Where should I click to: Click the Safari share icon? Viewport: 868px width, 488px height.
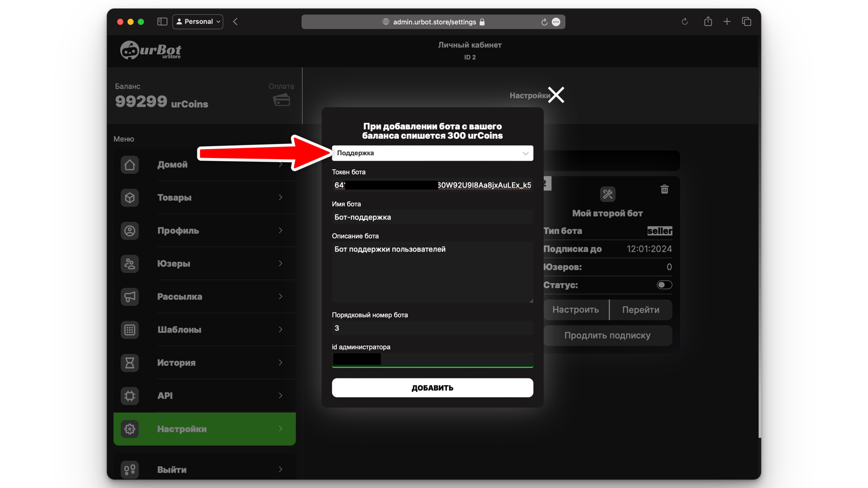pyautogui.click(x=708, y=22)
